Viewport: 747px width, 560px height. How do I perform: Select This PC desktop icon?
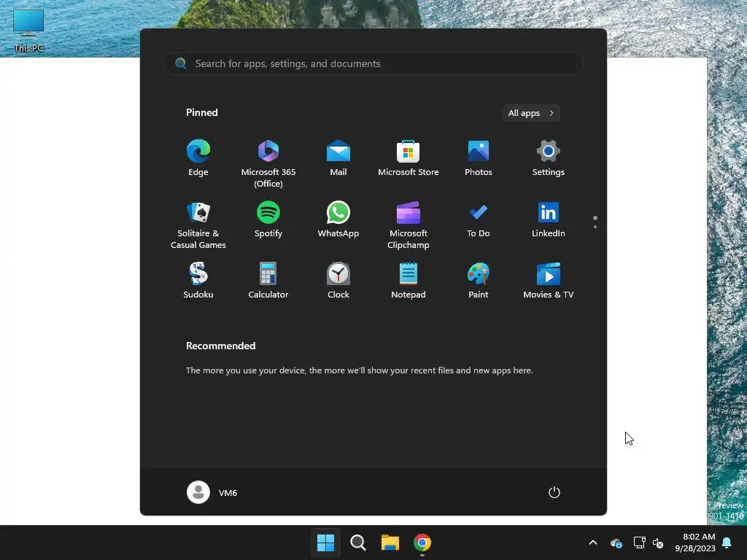point(28,30)
